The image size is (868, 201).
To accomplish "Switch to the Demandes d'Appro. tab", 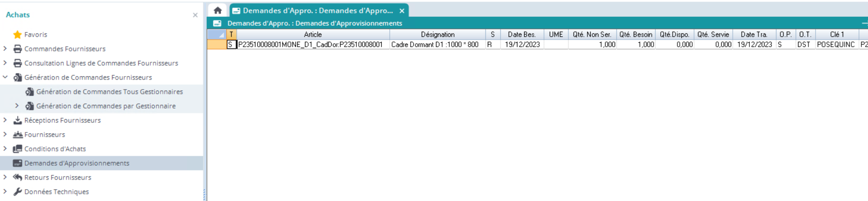I will 317,10.
